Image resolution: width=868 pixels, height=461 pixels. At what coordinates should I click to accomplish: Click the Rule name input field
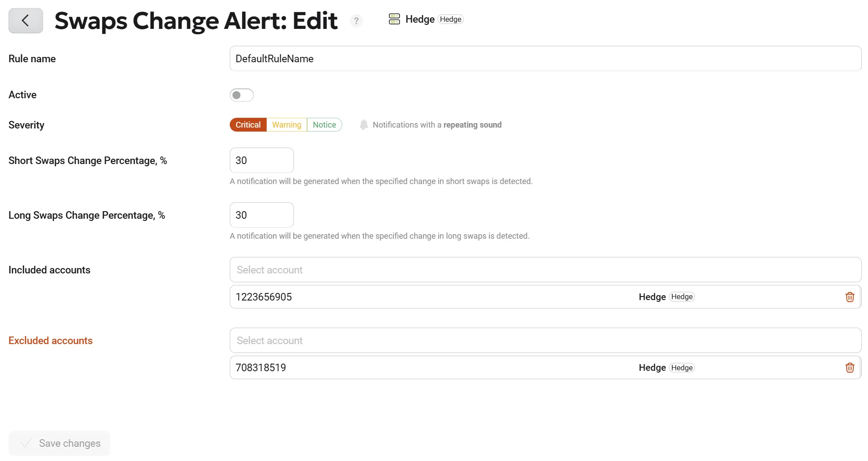(x=545, y=59)
